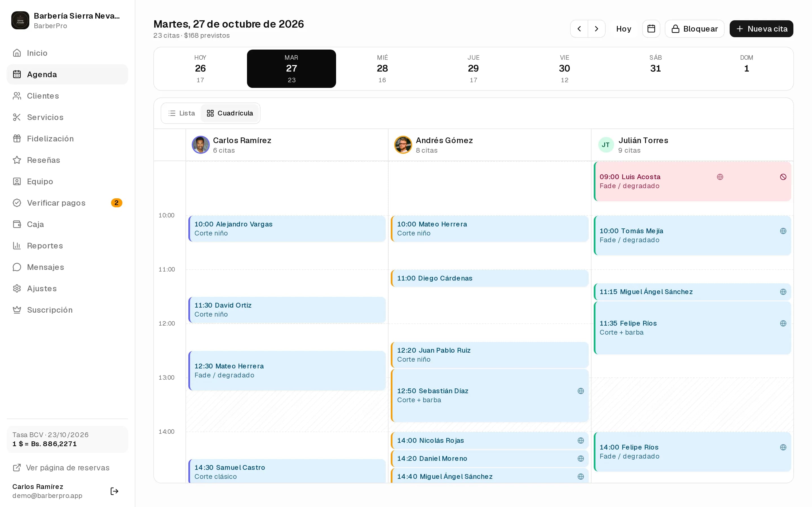
Task: Click the Nueva cita button
Action: click(x=761, y=29)
